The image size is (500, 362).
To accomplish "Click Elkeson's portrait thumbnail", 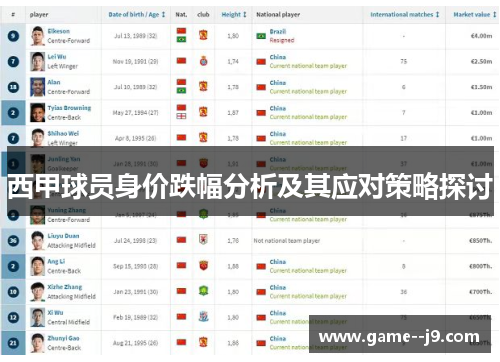I will pos(37,36).
